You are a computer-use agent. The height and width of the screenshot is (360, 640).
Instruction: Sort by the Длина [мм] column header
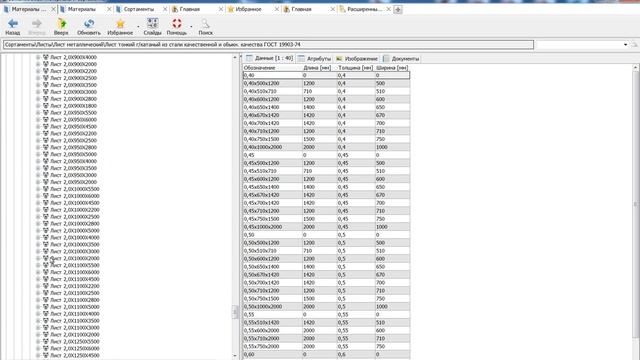click(x=320, y=68)
